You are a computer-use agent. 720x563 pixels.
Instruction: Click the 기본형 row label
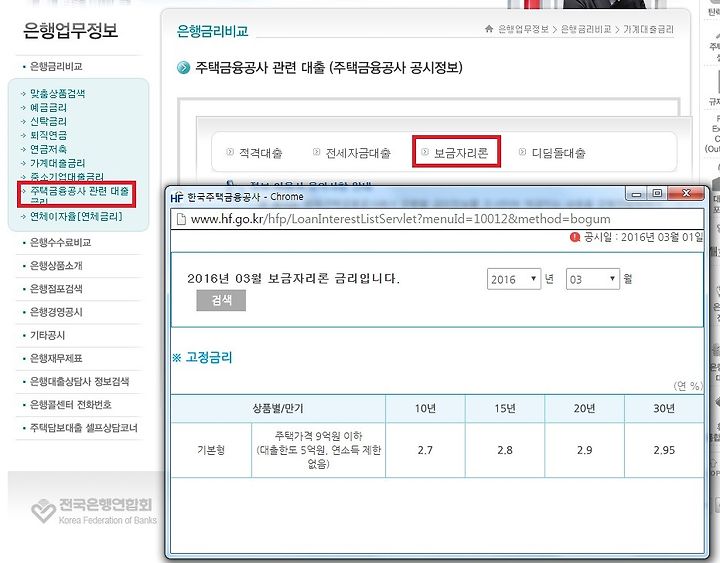click(211, 450)
